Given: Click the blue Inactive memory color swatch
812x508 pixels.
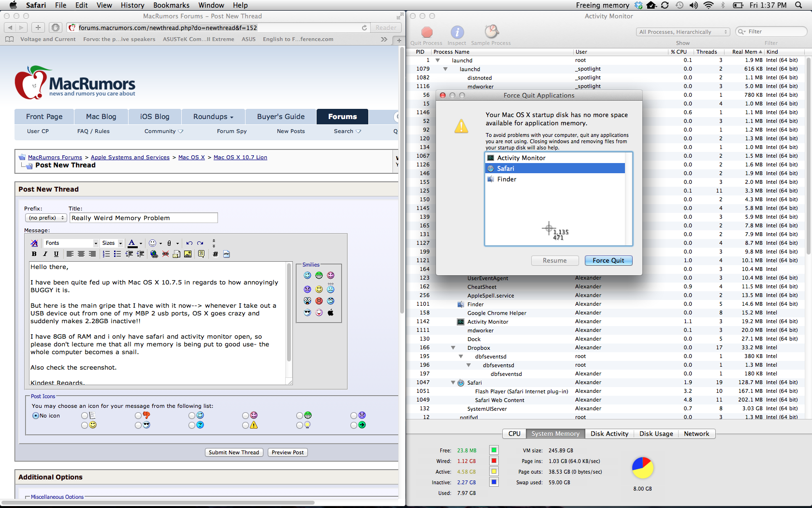Looking at the screenshot, I should coord(494,482).
